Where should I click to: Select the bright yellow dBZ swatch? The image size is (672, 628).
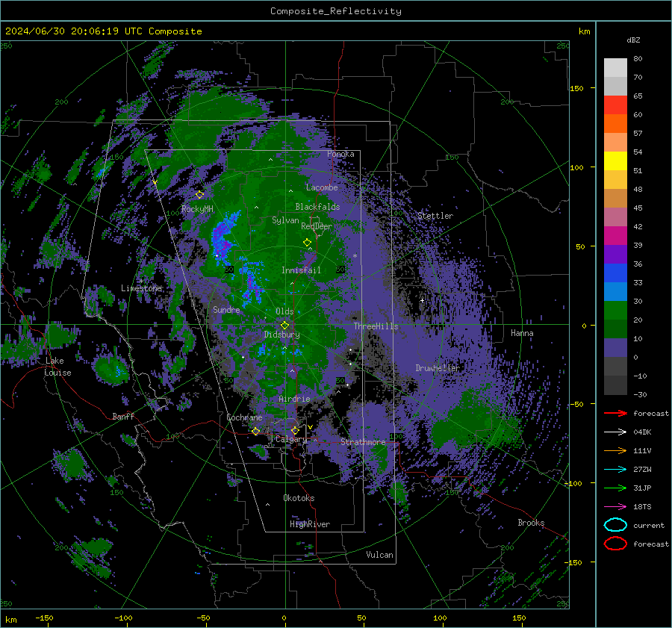615,161
